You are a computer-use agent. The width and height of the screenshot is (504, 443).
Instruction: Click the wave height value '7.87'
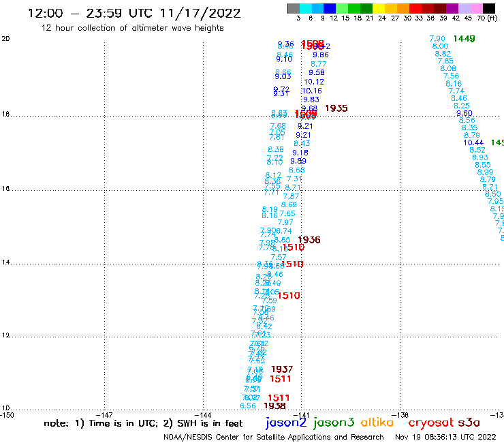tap(292, 196)
